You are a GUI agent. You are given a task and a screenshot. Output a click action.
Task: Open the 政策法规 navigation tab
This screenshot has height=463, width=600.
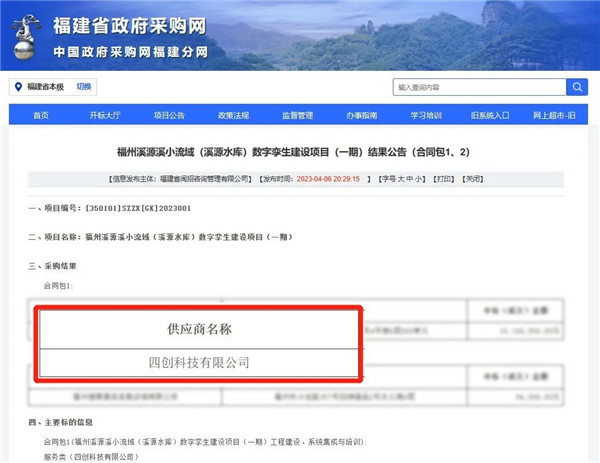(233, 115)
